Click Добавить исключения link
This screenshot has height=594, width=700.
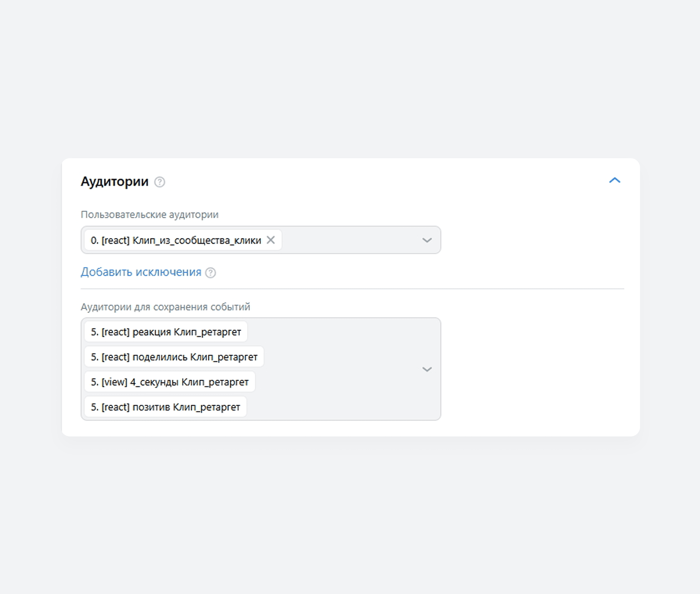(141, 272)
